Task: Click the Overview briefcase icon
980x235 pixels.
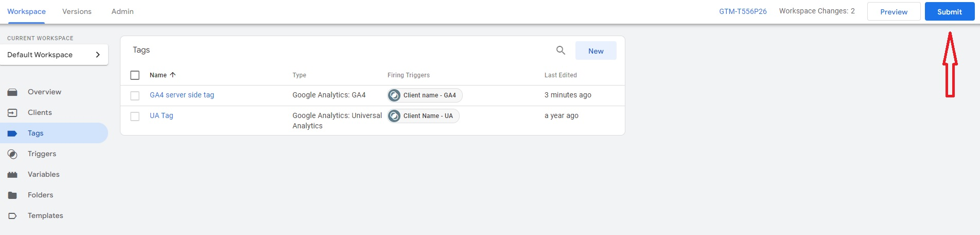Action: pos(12,92)
